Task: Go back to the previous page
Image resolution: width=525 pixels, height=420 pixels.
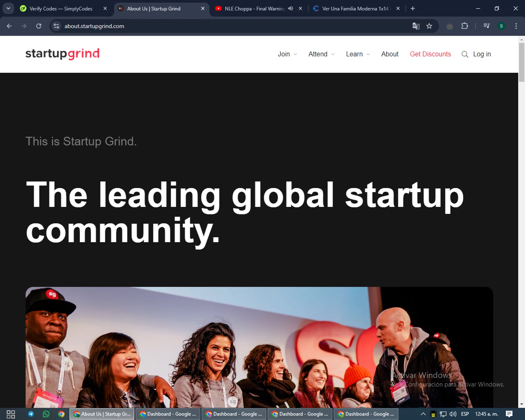Action: pos(9,26)
